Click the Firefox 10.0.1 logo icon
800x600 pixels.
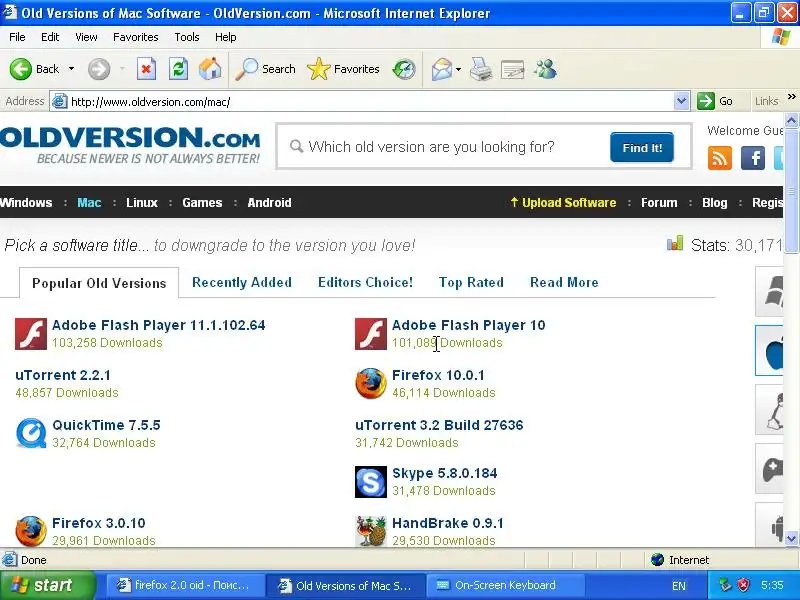pos(370,383)
